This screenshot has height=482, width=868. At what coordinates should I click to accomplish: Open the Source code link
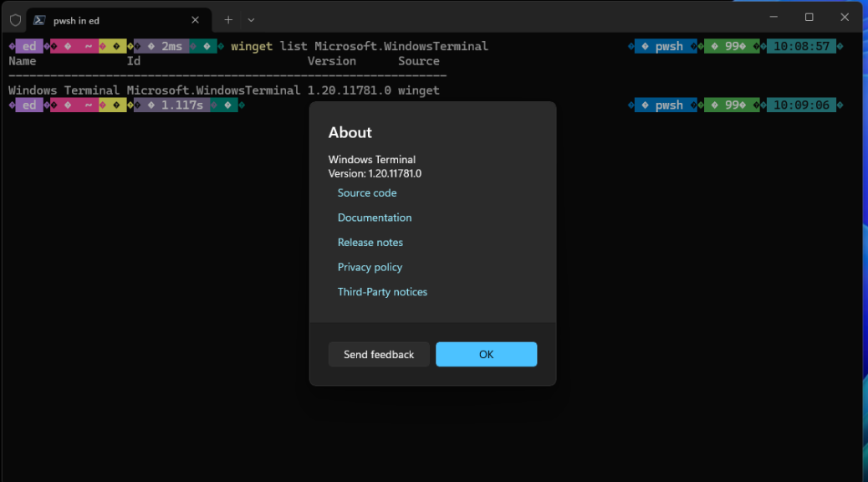(x=367, y=192)
